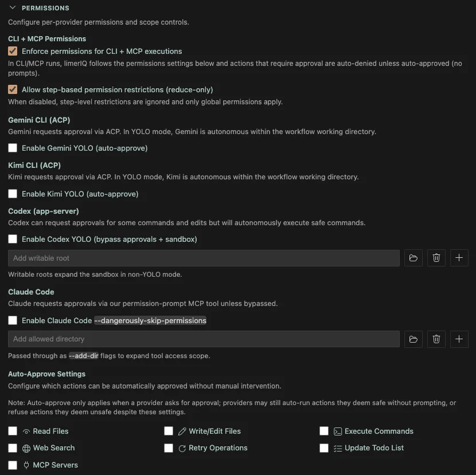Check the MCP Servers auto-approve box
This screenshot has width=476, height=475.
[13, 465]
